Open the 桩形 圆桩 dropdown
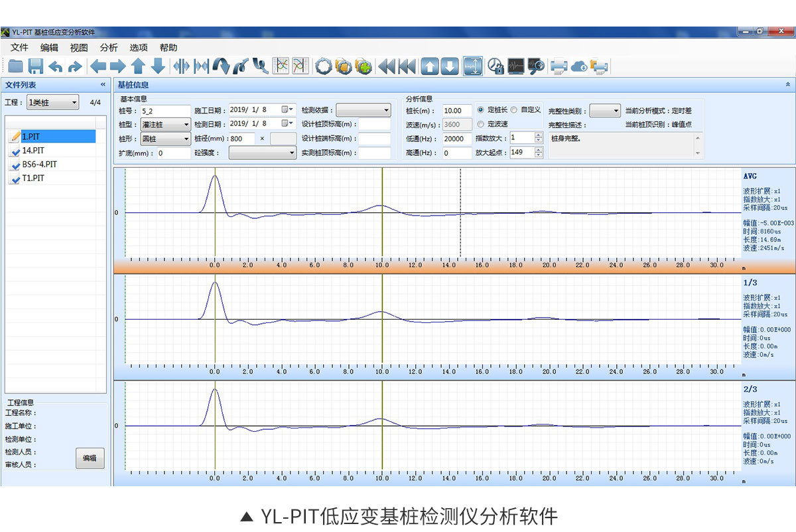 166,139
